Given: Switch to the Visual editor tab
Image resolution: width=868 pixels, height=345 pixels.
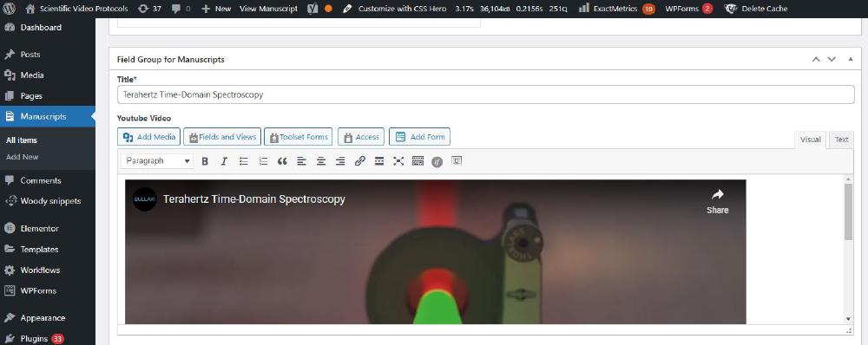Looking at the screenshot, I should tap(811, 140).
